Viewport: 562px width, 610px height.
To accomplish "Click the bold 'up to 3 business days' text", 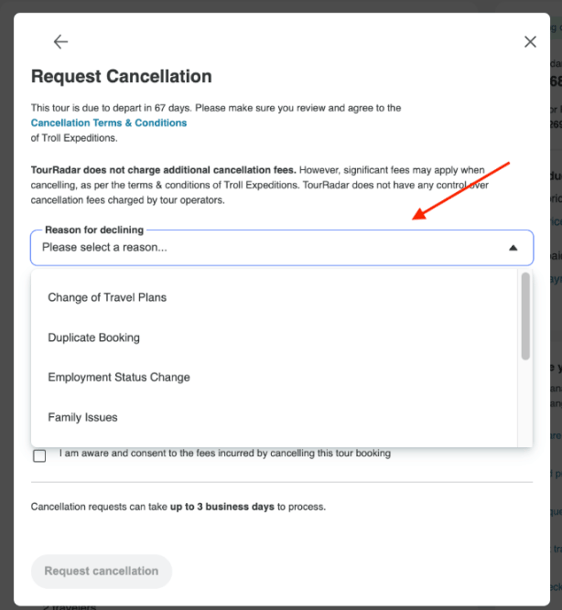I will click(x=222, y=507).
